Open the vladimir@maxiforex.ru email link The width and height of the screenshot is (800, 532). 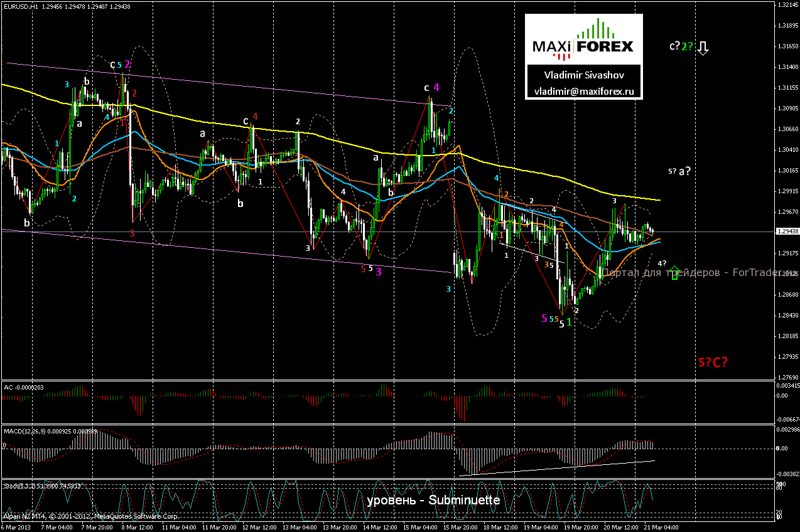(x=583, y=90)
